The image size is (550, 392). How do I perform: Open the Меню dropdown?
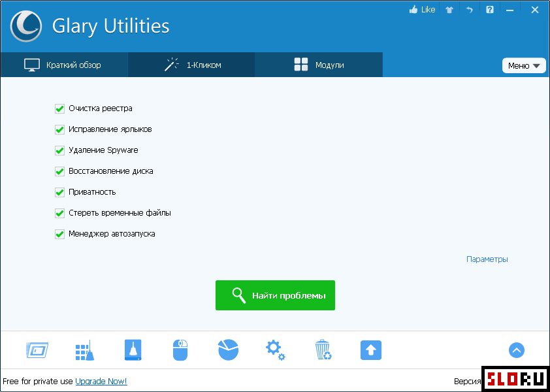(524, 65)
